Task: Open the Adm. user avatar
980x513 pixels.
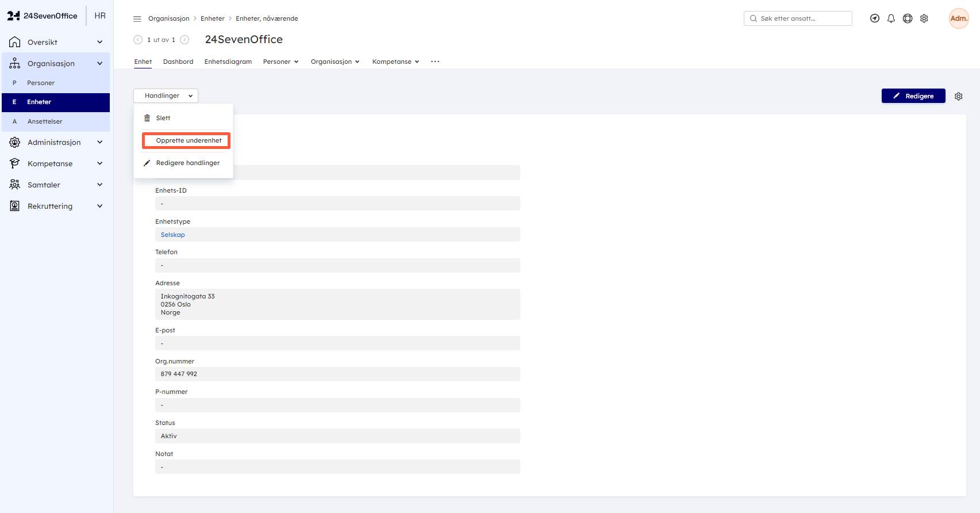Action: tap(959, 18)
